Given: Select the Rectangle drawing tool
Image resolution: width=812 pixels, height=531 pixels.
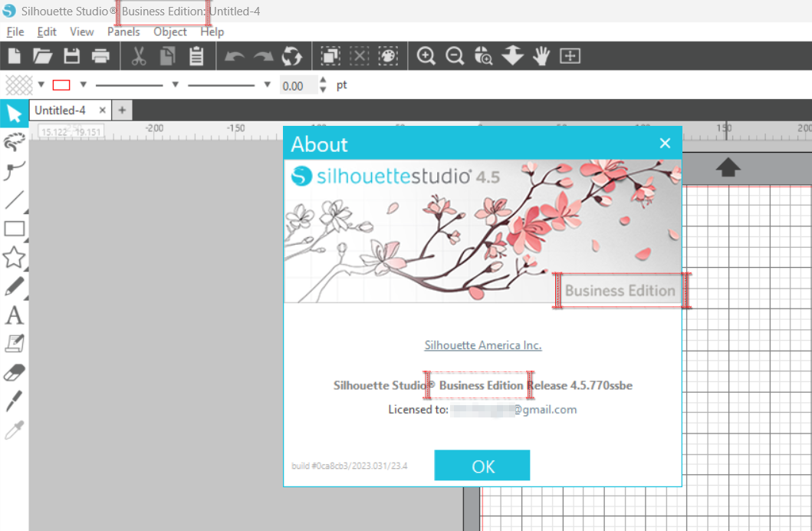Looking at the screenshot, I should (14, 229).
